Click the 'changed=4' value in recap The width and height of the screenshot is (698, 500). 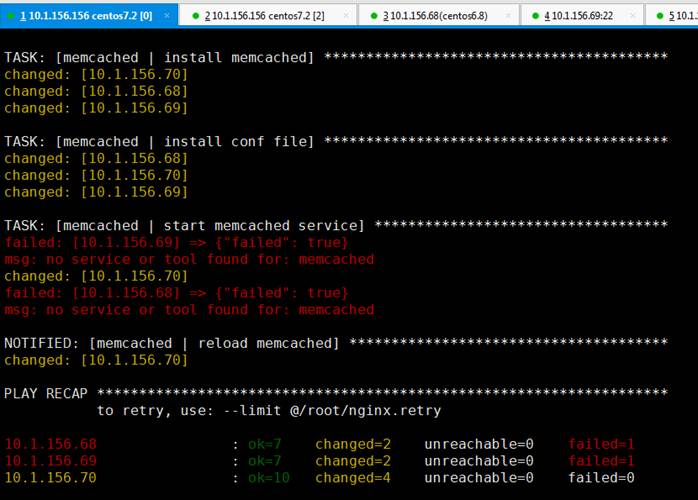click(x=353, y=478)
